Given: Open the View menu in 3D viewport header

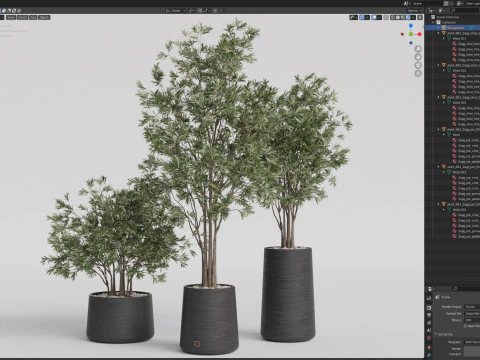Looking at the screenshot, I should (11, 17).
